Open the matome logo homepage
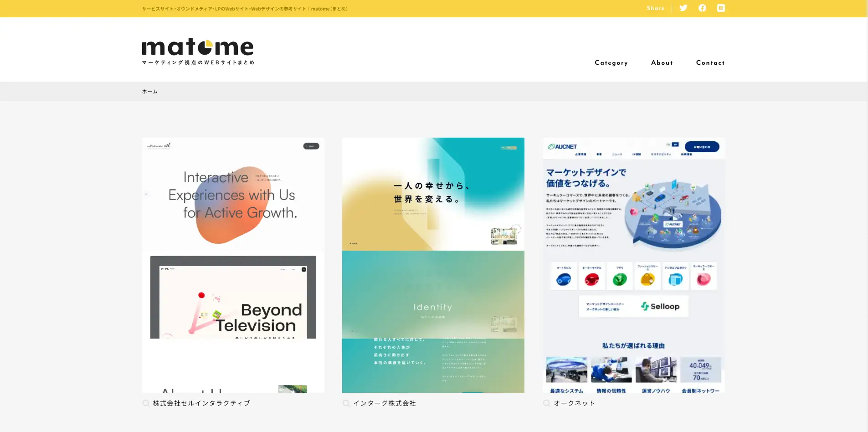 198,51
